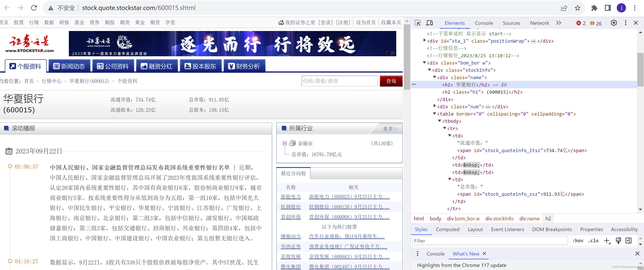Viewport: 644px width, 270px height.
Task: Click the stock code search input field
Action: tap(339, 81)
